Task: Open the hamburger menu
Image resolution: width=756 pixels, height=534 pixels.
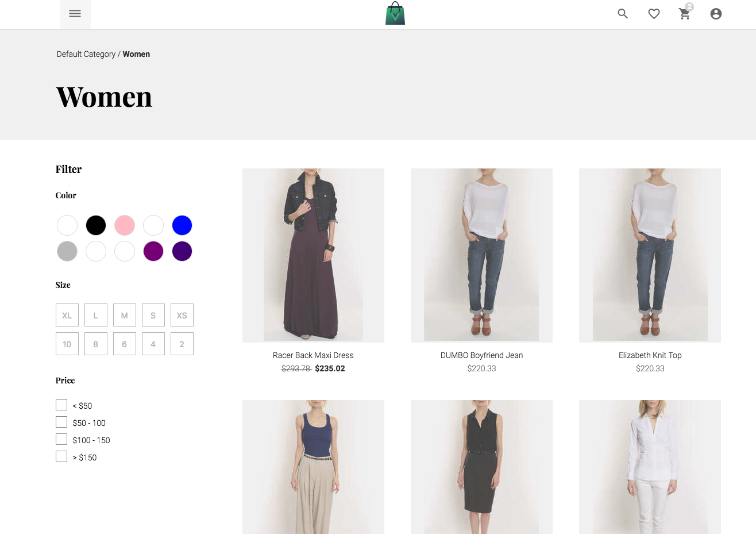Action: point(75,14)
